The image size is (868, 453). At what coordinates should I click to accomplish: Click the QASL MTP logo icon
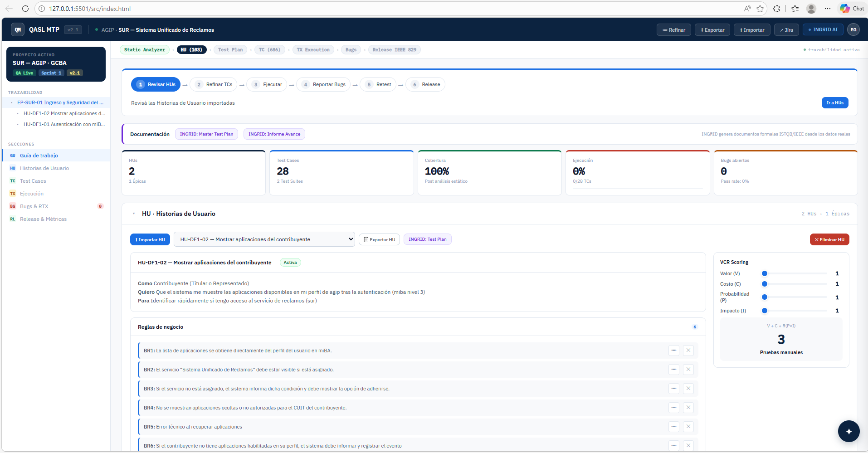pyautogui.click(x=18, y=29)
